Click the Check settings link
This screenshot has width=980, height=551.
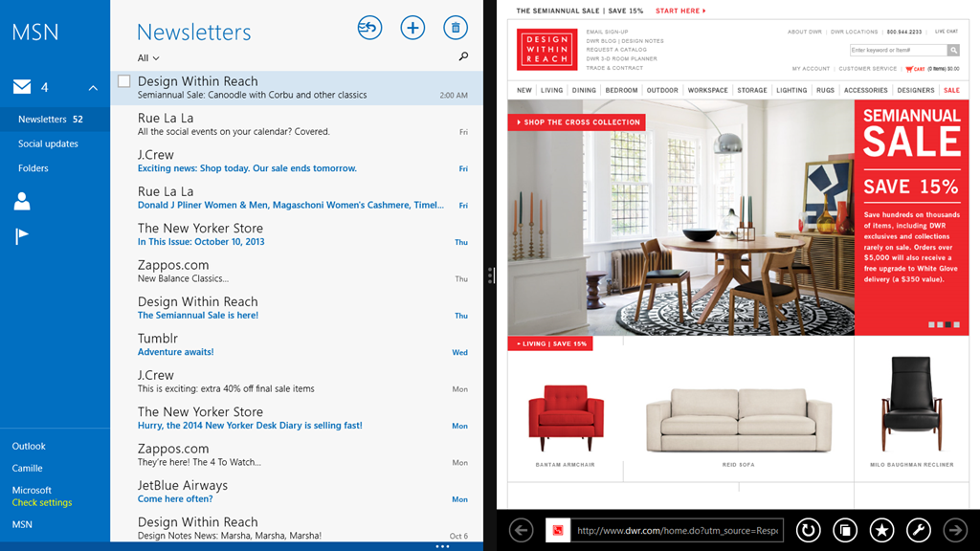click(x=42, y=502)
